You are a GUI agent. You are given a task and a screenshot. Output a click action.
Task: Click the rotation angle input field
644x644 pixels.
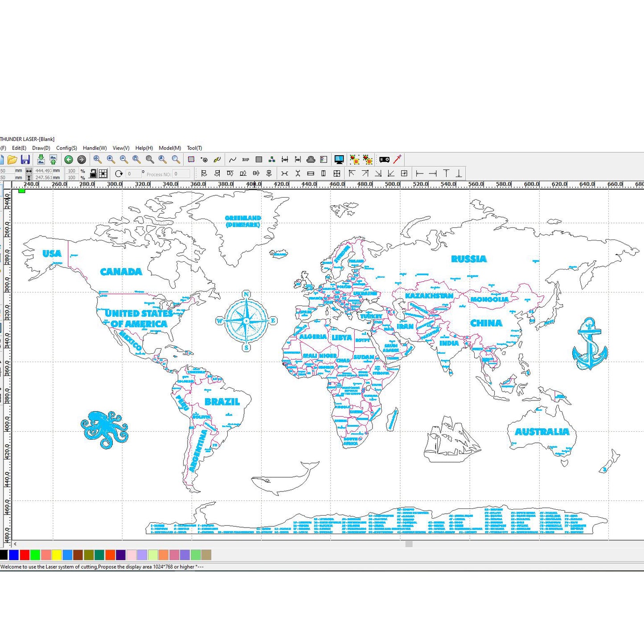133,174
